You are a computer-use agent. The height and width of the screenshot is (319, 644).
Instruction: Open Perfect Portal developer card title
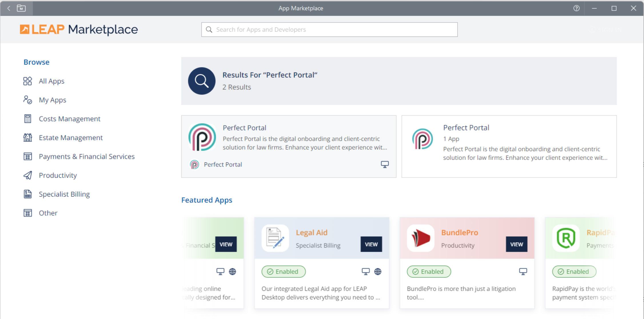point(466,128)
